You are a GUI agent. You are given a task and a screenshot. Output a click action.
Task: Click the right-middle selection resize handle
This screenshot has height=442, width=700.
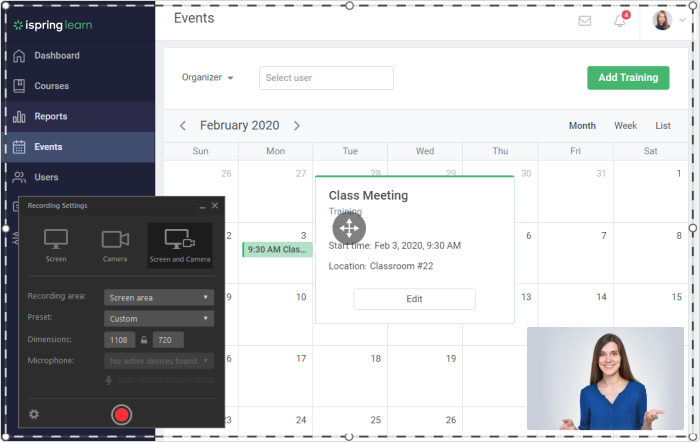point(693,229)
